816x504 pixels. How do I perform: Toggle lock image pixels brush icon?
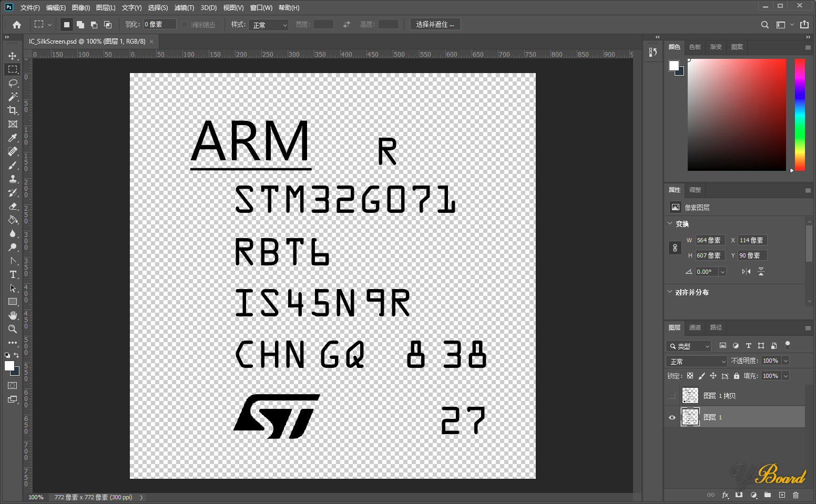(x=701, y=376)
